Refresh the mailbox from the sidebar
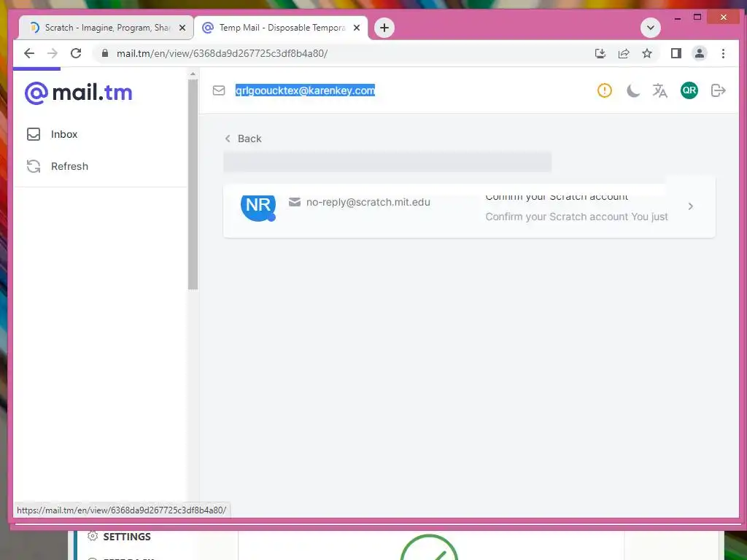Viewport: 747px width, 560px height. tap(58, 166)
